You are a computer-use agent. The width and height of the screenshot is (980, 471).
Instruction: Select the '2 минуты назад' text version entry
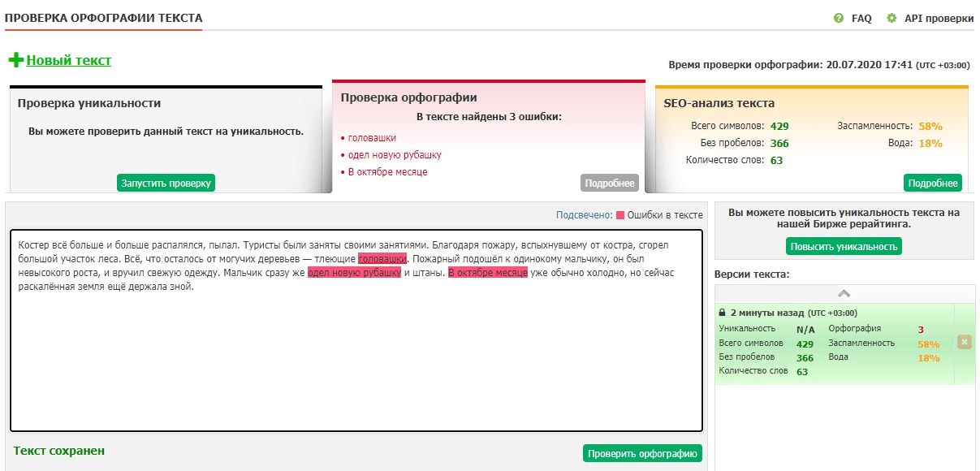click(767, 313)
